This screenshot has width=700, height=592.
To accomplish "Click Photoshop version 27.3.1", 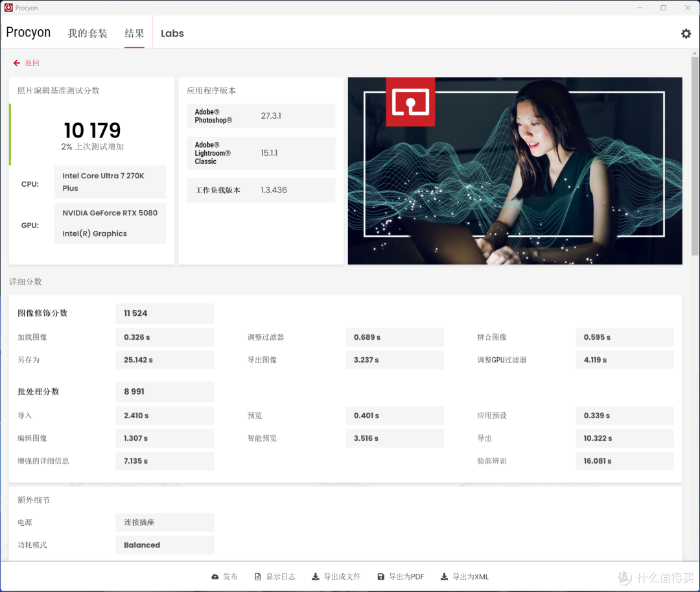I will click(x=271, y=115).
